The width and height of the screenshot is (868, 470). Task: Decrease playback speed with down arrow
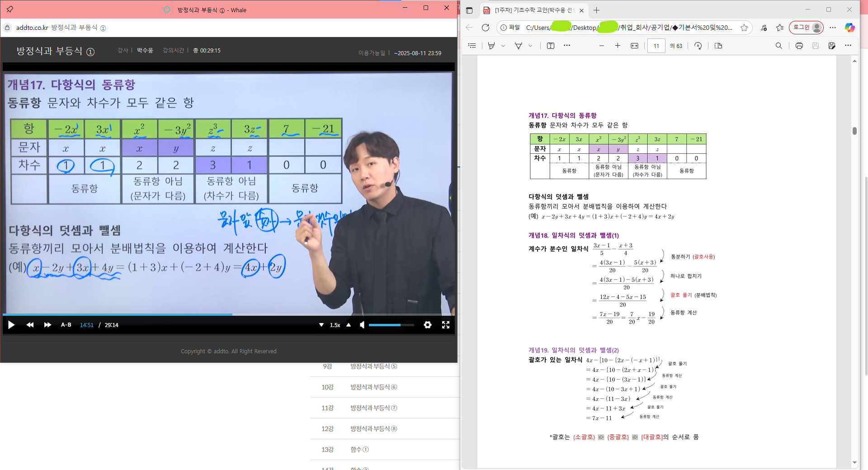321,325
